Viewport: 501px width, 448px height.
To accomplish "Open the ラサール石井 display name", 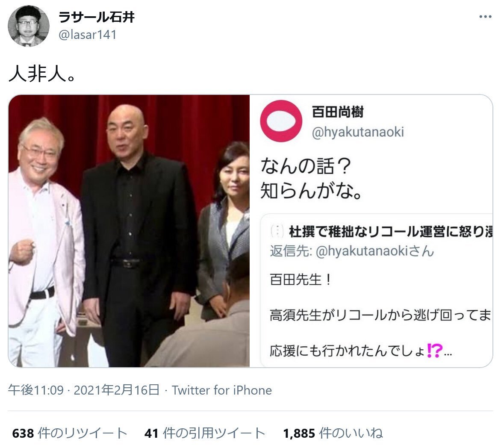I will [96, 17].
